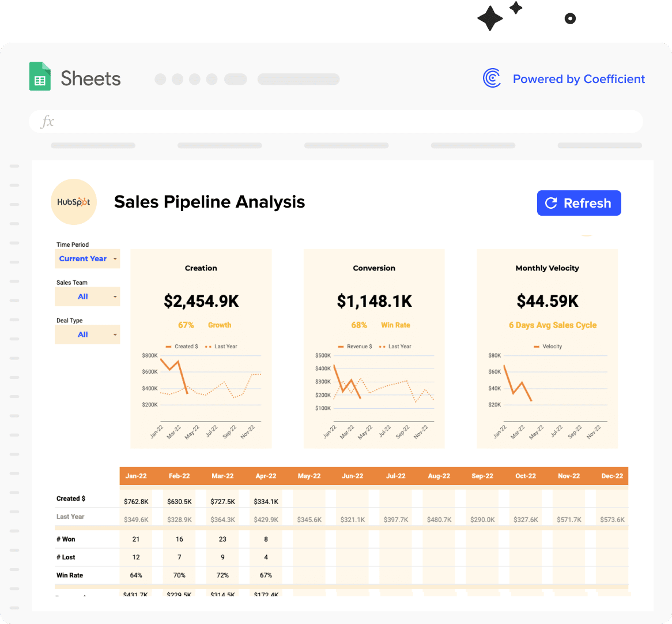Screen dimensions: 672x624
Task: Click the Creation line chart
Action: 201,392
